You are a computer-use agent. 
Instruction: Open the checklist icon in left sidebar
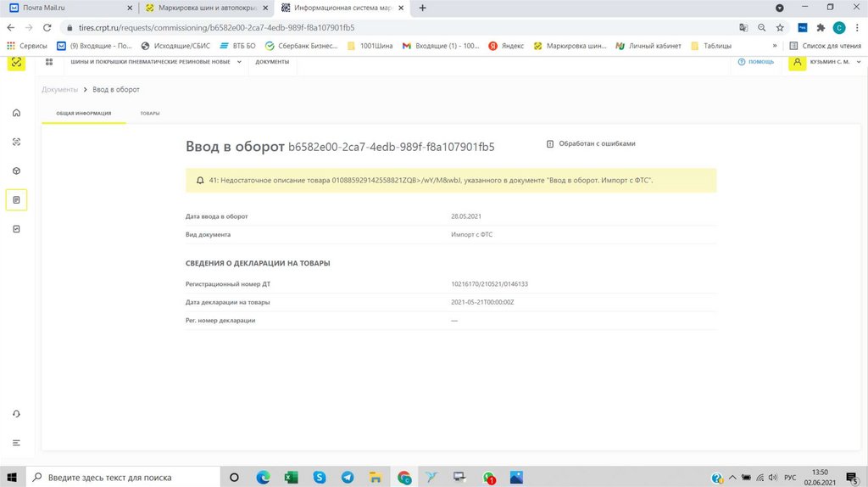pos(16,229)
